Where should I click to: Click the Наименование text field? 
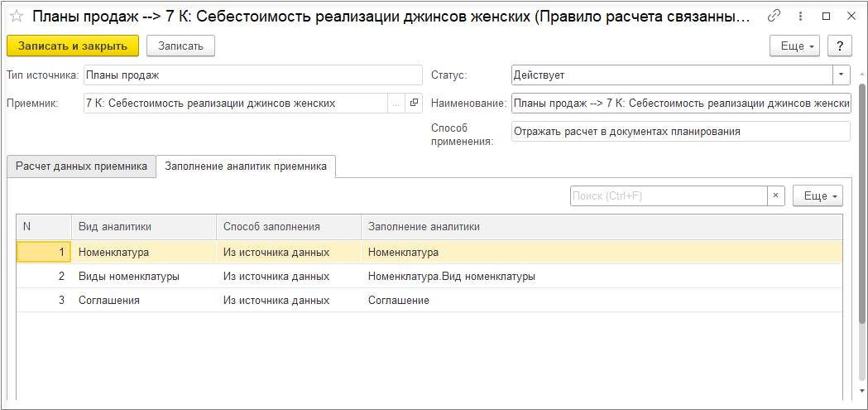click(680, 104)
